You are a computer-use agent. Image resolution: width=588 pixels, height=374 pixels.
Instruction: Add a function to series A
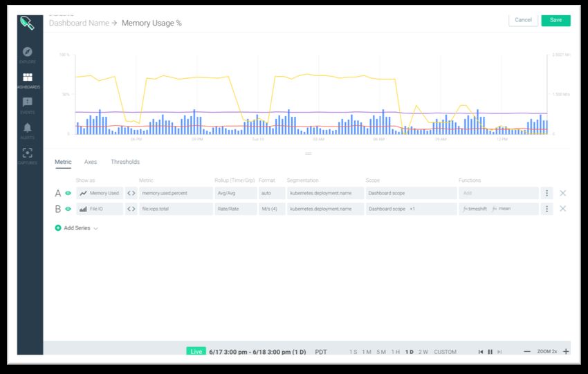point(499,193)
